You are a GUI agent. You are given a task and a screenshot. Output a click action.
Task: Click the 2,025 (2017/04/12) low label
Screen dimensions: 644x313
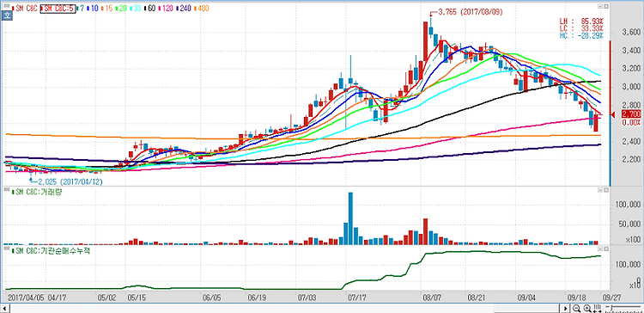tap(70, 181)
